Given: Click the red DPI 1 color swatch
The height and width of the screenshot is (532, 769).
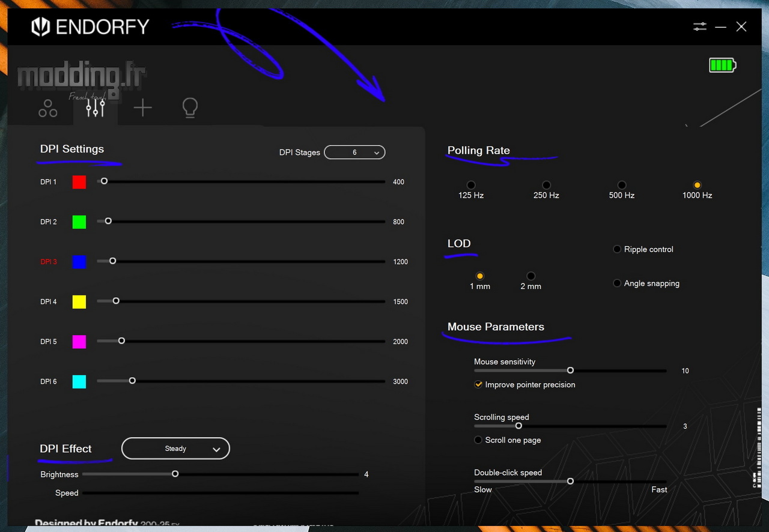Looking at the screenshot, I should pyautogui.click(x=79, y=182).
